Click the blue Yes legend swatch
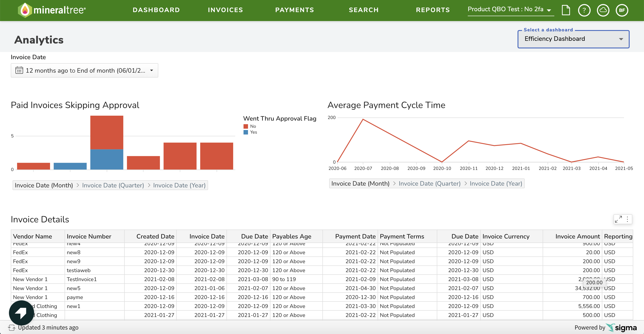644x334 pixels. click(246, 132)
